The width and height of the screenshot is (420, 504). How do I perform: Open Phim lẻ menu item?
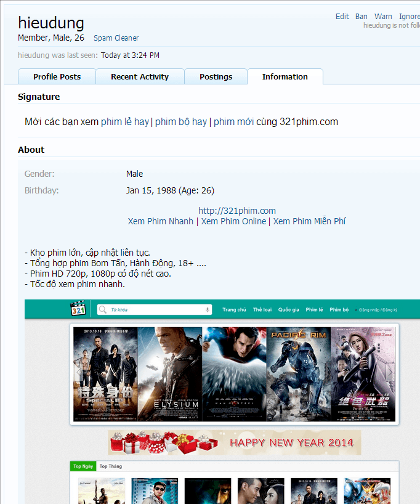314,309
